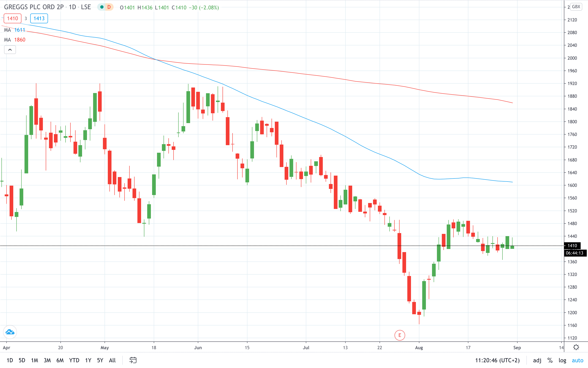Open the go-to-date calendar icon
The image size is (588, 368).
(133, 360)
